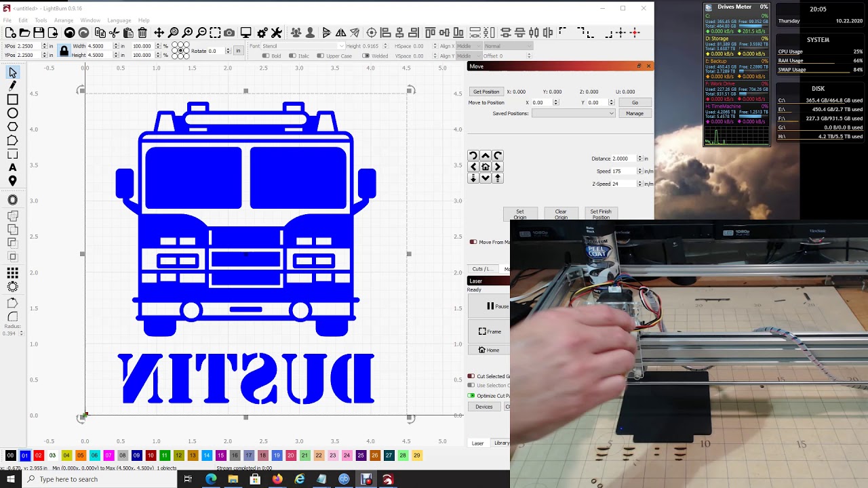868x488 pixels.
Task: Click the Get Position button
Action: [x=486, y=91]
